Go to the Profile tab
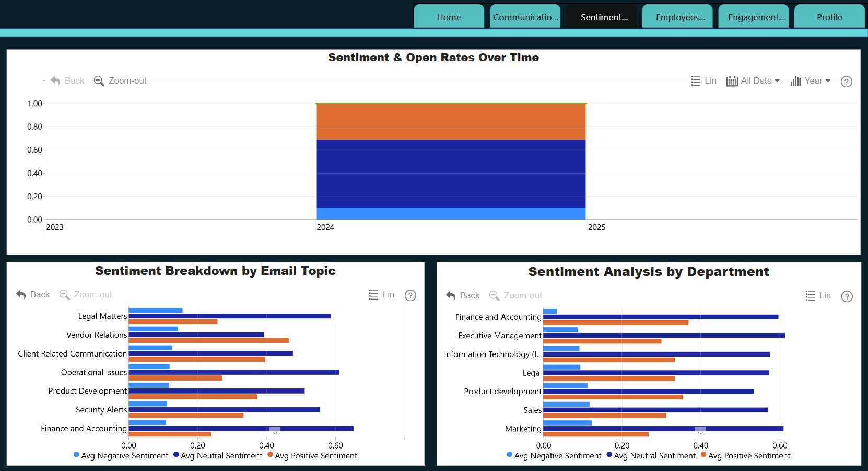This screenshot has height=471, width=868. [829, 17]
